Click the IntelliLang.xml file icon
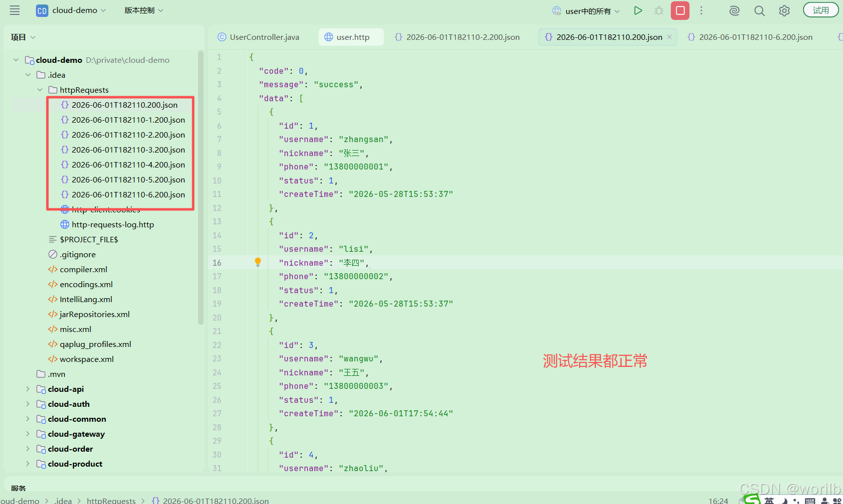Viewport: 843px width, 504px height. coord(53,299)
